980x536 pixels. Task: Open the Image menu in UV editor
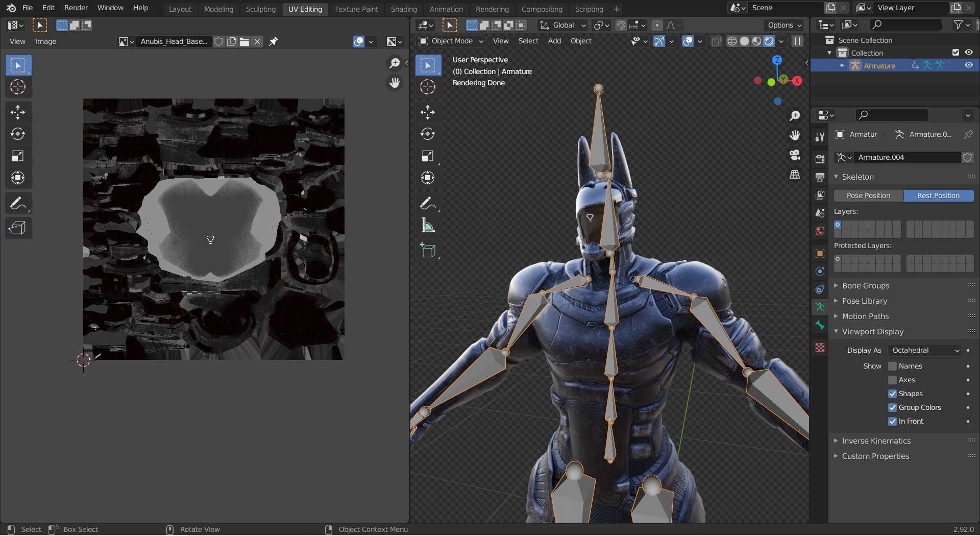pyautogui.click(x=45, y=41)
